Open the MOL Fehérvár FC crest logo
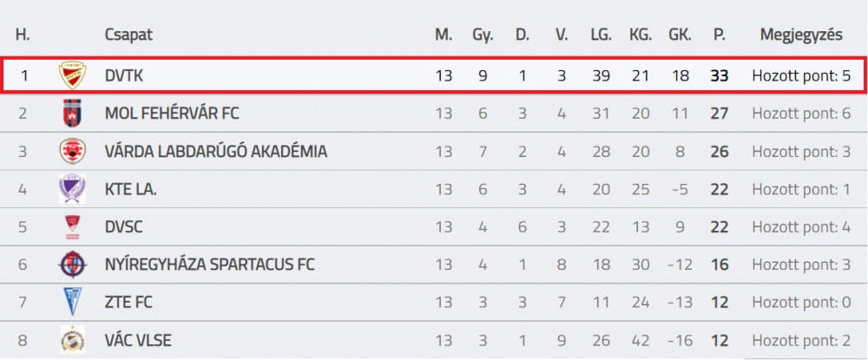This screenshot has width=868, height=360. click(x=73, y=114)
